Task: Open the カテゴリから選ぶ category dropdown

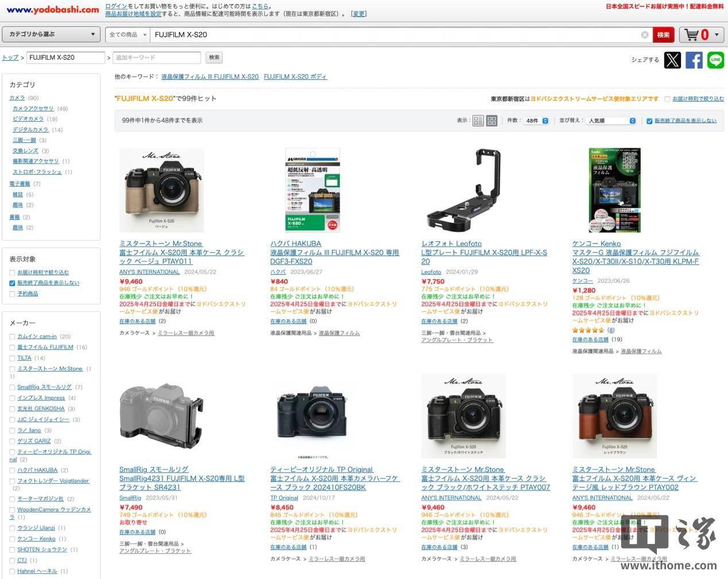Action: tap(52, 34)
